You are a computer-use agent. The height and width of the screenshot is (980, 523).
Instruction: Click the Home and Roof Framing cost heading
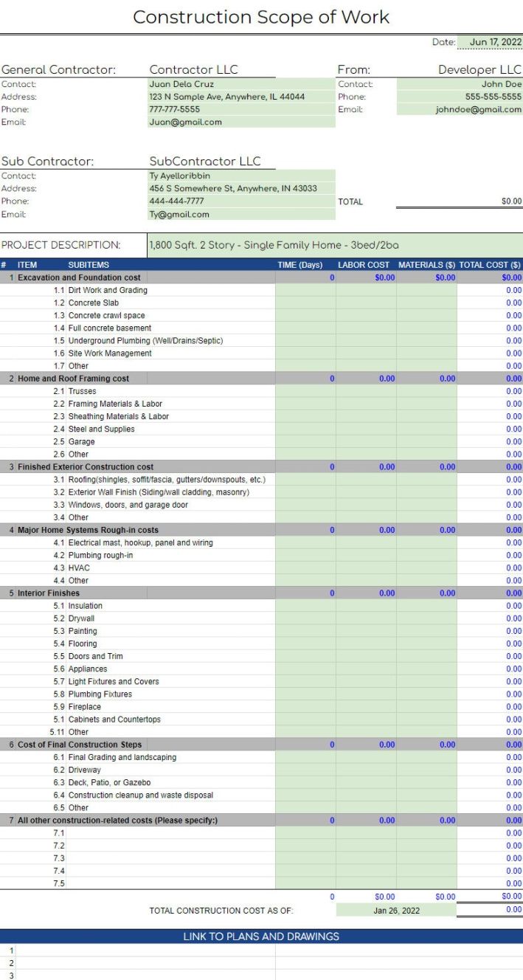click(73, 379)
